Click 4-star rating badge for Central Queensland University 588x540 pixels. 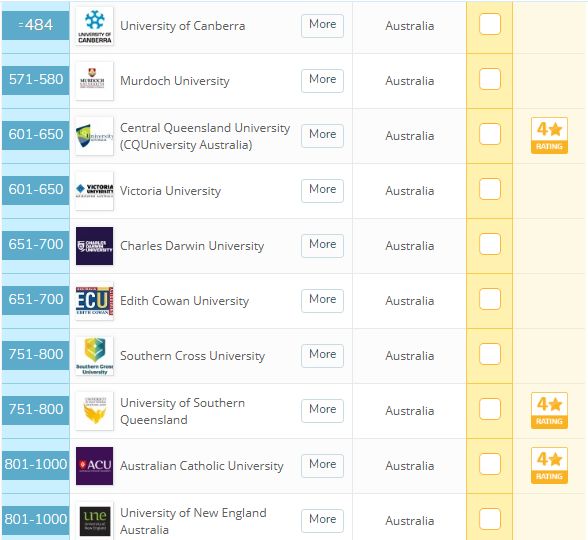(x=549, y=135)
